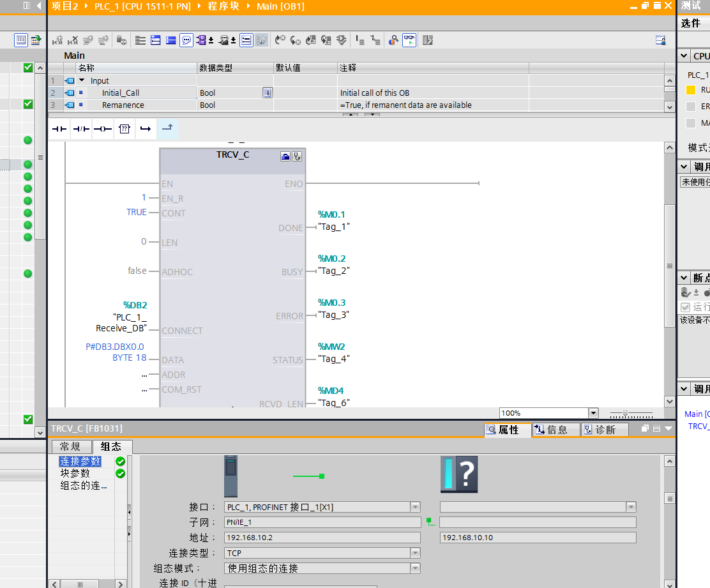The image size is (710, 588).
Task: Toggle the 运行 checkbox in breakpoints panel
Action: tap(685, 307)
